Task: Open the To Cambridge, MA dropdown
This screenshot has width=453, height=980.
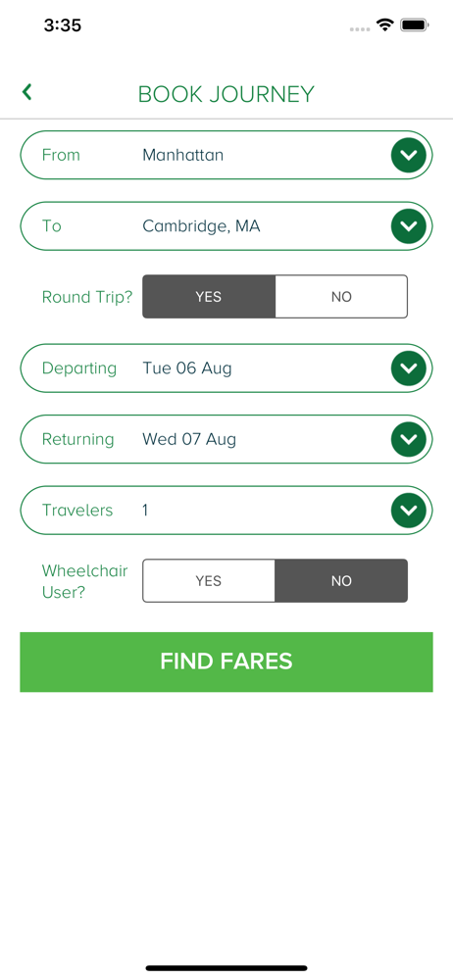Action: (226, 226)
